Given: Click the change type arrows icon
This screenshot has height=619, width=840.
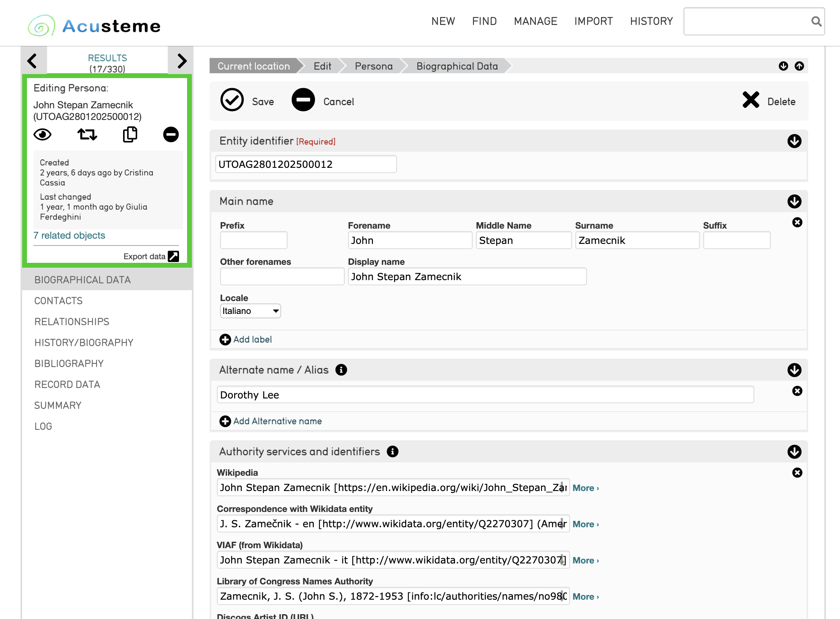Looking at the screenshot, I should tap(87, 134).
